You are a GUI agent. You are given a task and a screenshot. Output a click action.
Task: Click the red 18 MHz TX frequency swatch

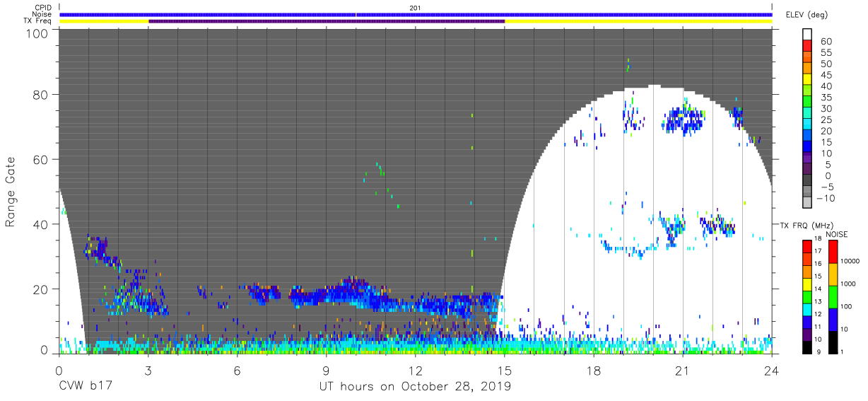coord(807,246)
